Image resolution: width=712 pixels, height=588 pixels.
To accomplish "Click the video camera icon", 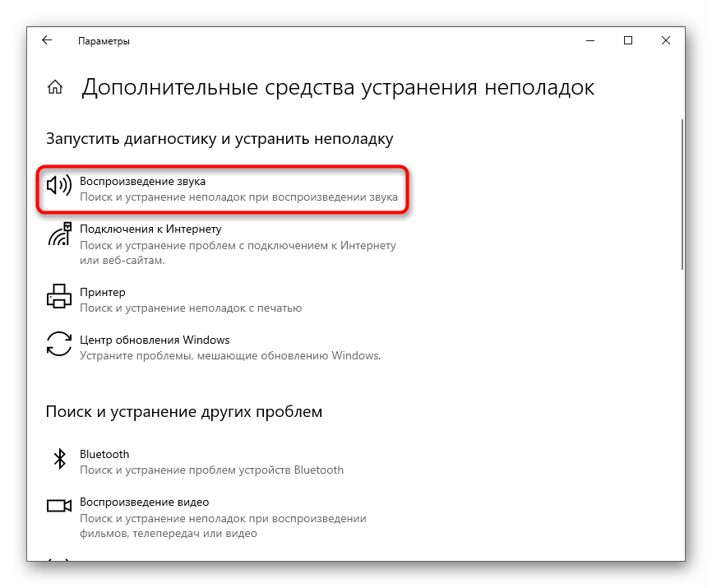I will 59,506.
